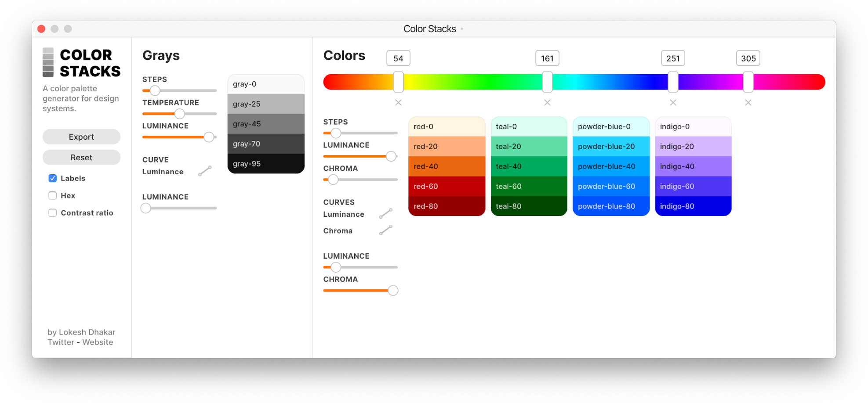Click the Colors Steps slider knob
Viewport: 868px width, 403px height.
(336, 133)
